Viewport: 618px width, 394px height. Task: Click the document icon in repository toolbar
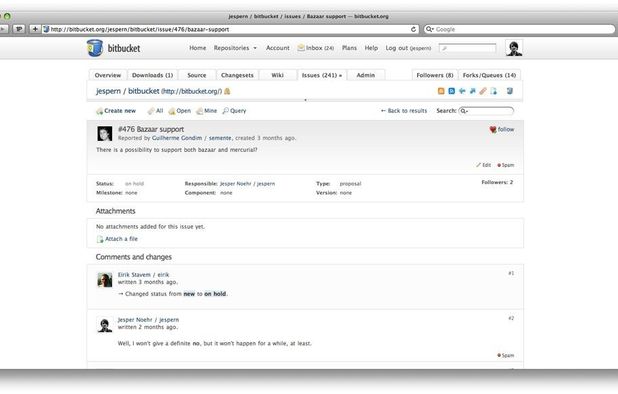(x=493, y=91)
